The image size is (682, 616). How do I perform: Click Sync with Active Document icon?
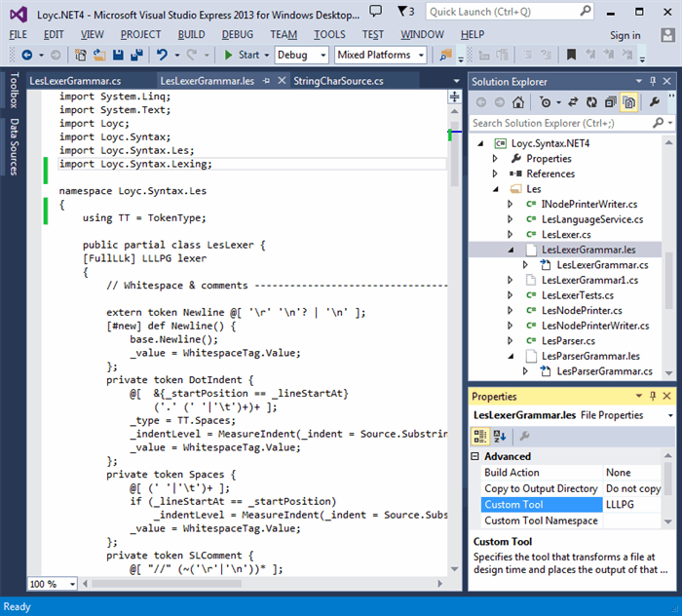click(x=573, y=102)
